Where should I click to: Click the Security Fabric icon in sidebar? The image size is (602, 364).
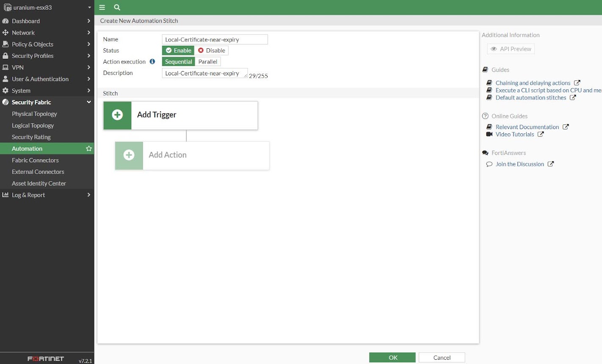[x=6, y=102]
